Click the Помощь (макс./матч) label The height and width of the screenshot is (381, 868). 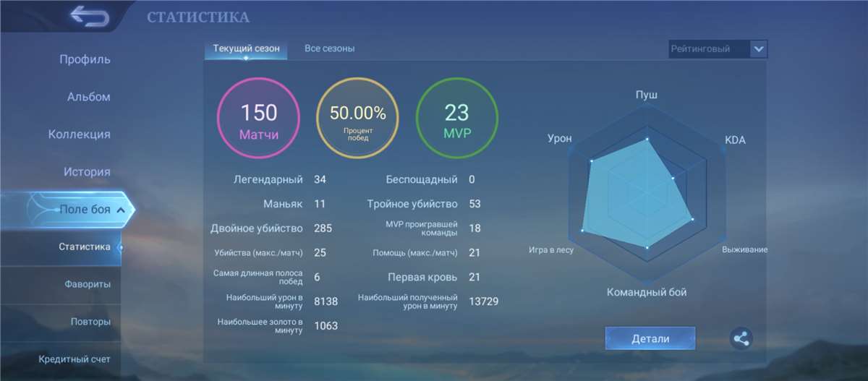415,253
